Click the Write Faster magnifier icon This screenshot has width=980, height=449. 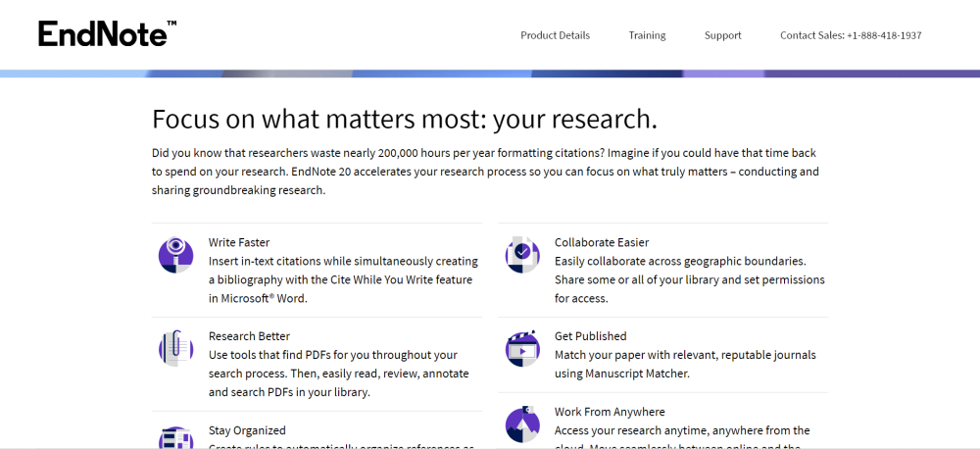pyautogui.click(x=175, y=255)
